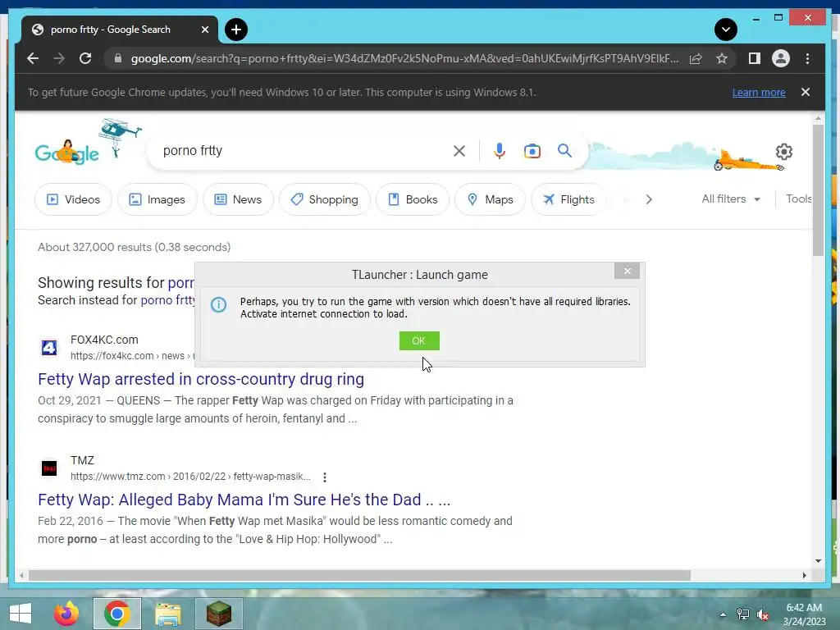Click the info icon in TLauncher dialog
This screenshot has height=630, width=840.
click(218, 304)
